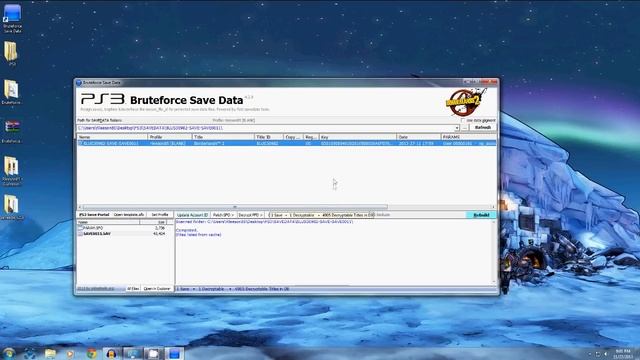Image resolution: width=640 pixels, height=360 pixels.
Task: Toggle the 'Use data alignment' checkbox
Action: tap(463, 120)
